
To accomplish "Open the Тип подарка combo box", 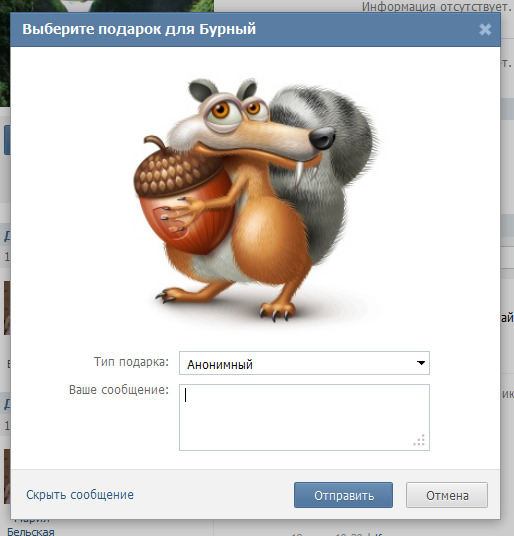I will point(304,363).
